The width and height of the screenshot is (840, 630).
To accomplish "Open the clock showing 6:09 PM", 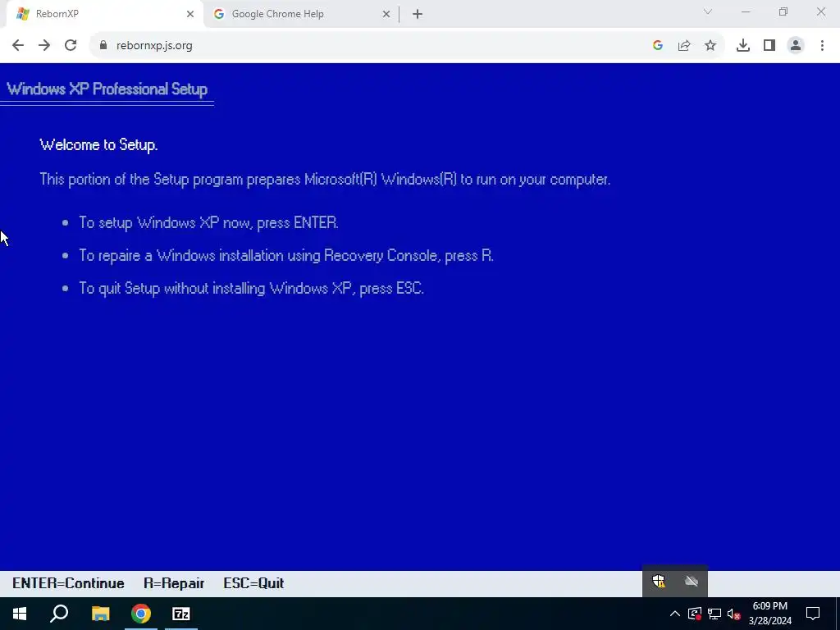I will 769,614.
